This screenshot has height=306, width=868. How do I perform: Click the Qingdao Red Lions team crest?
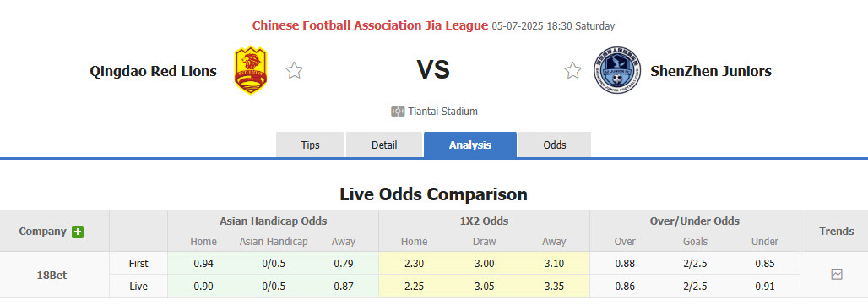pyautogui.click(x=251, y=70)
